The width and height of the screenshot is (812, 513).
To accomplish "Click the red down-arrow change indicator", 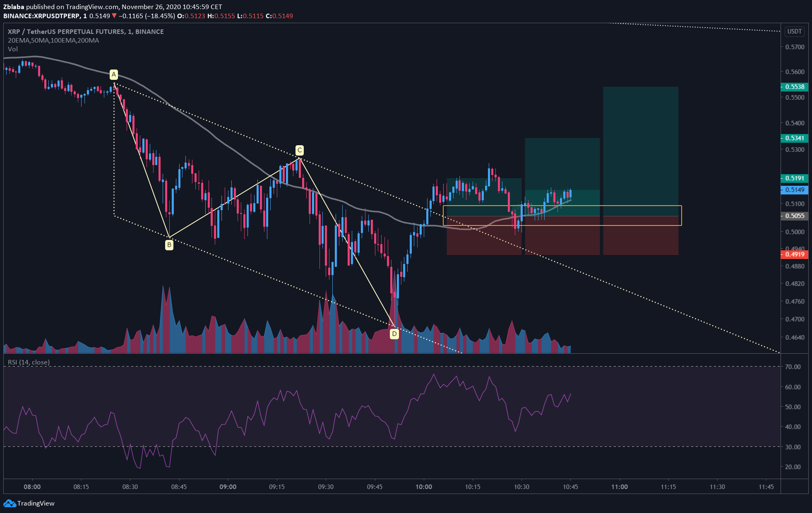I will pyautogui.click(x=114, y=16).
